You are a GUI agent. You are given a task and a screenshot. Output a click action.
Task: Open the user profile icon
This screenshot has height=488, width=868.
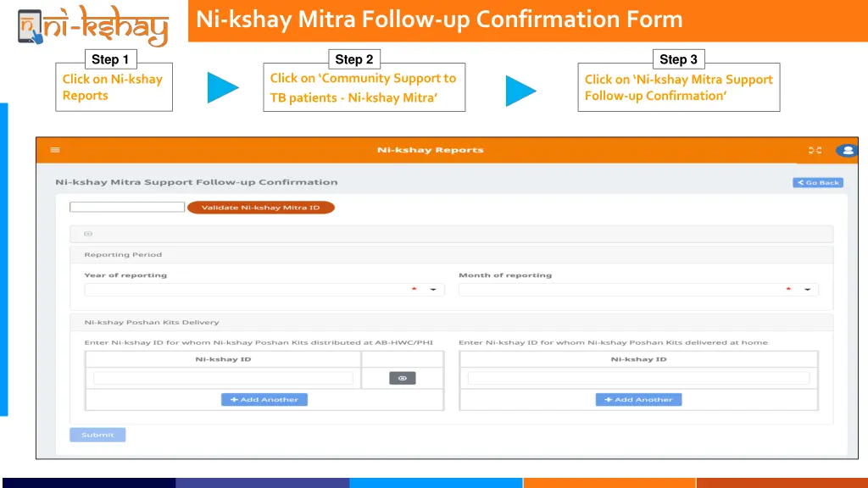pyautogui.click(x=847, y=150)
